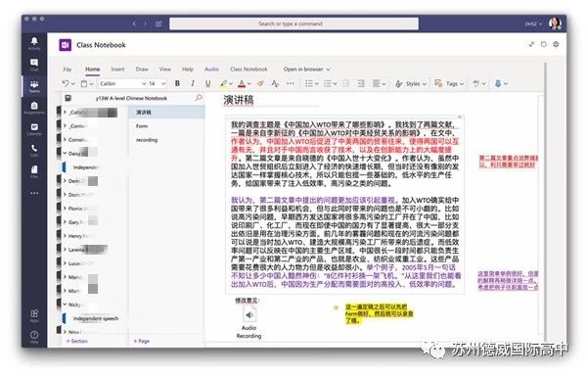
Task: Expand the Open in browser dropdown
Action: click(306, 70)
